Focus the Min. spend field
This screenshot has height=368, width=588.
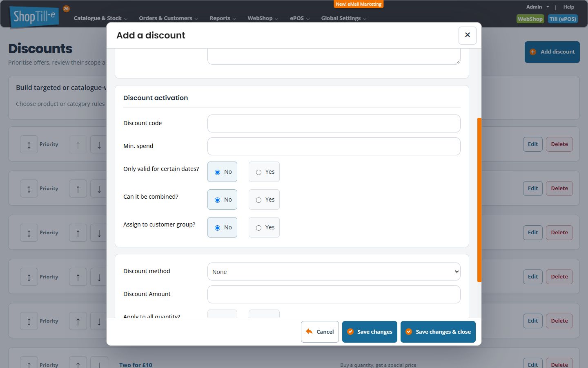point(334,146)
